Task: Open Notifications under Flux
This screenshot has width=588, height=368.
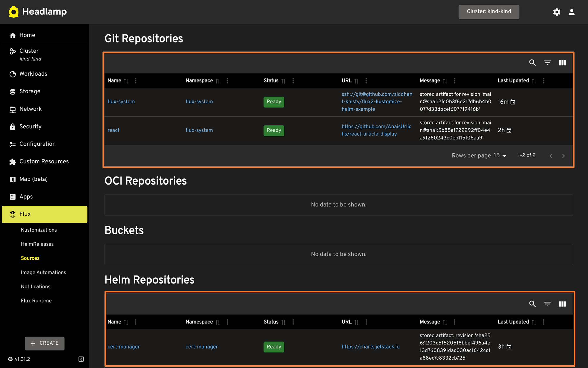Action: click(x=36, y=287)
